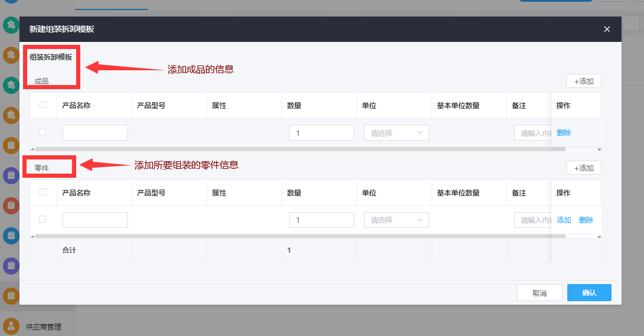
Task: Close the 新建组装拆卸模板 dialog with X
Action: pyautogui.click(x=607, y=29)
